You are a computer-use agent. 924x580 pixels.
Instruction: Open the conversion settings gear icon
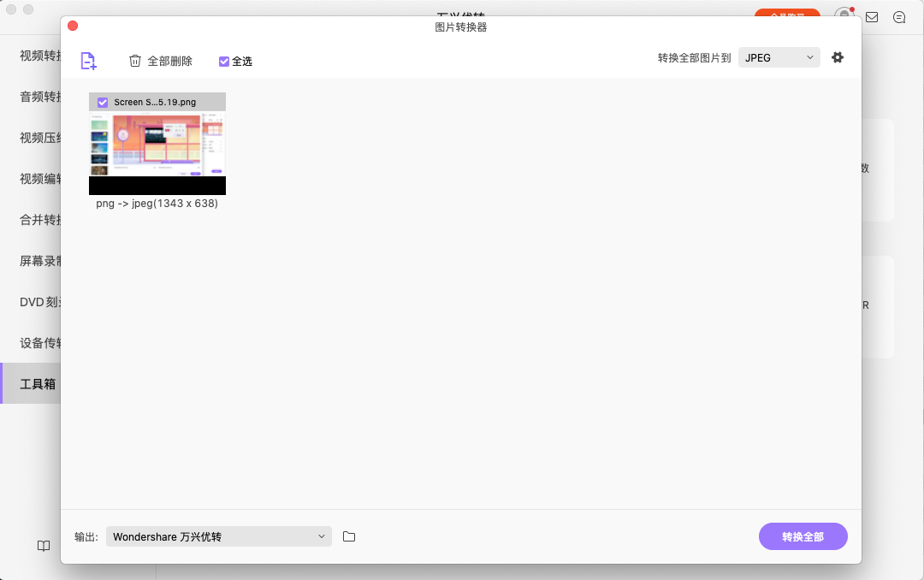coord(838,57)
